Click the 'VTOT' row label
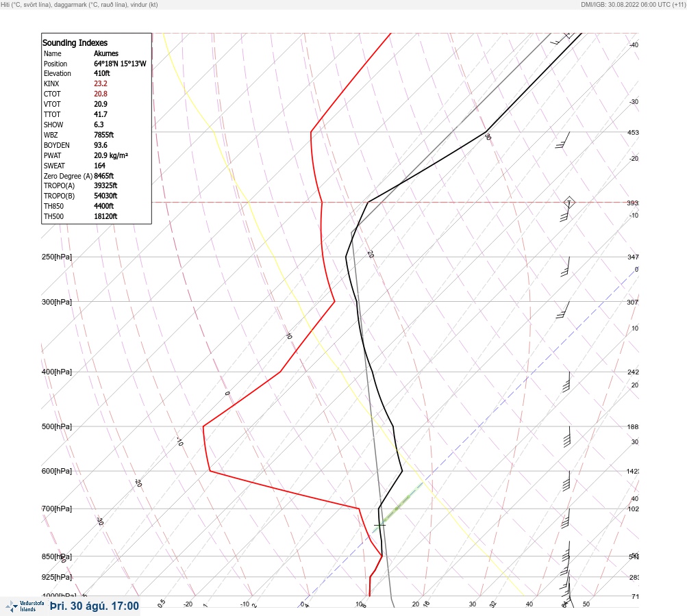The image size is (687, 616). (52, 104)
